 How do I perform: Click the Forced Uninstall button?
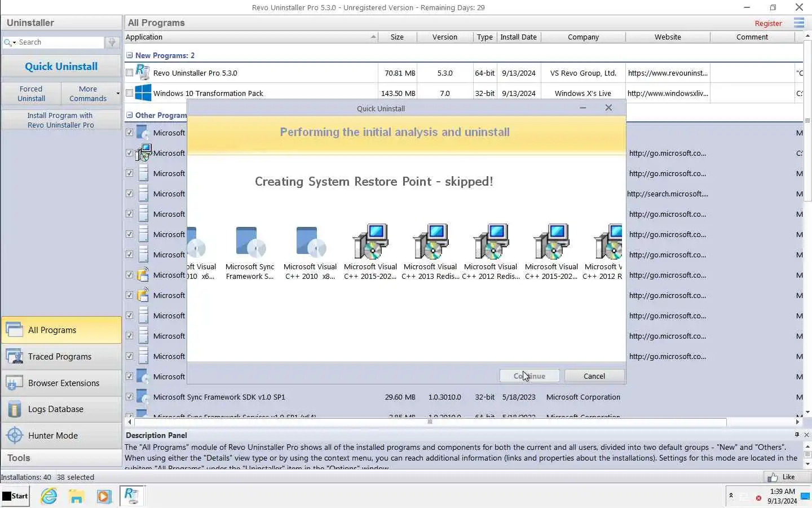(31, 94)
